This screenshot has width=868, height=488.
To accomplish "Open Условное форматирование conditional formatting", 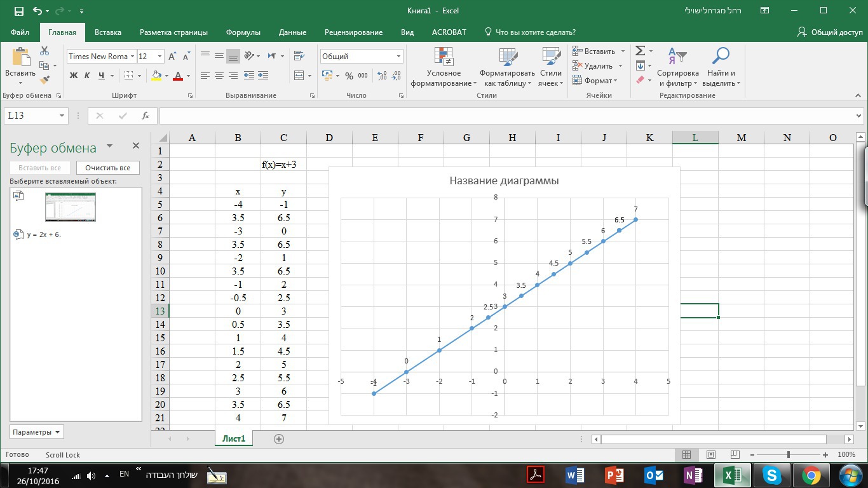I will (x=444, y=67).
